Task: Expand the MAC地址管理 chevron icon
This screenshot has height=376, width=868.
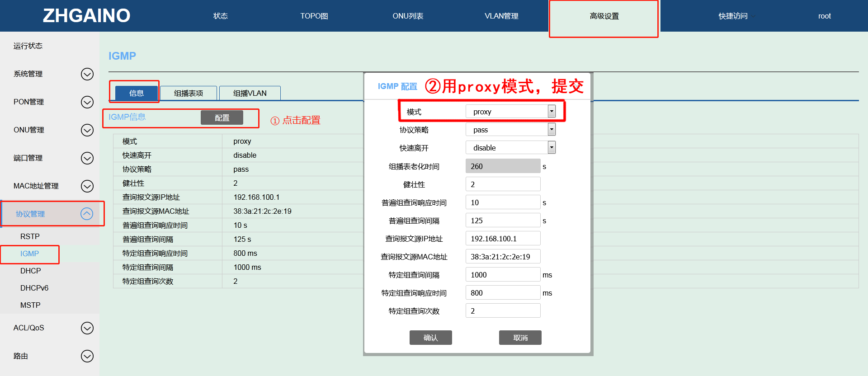Action: pos(87,186)
